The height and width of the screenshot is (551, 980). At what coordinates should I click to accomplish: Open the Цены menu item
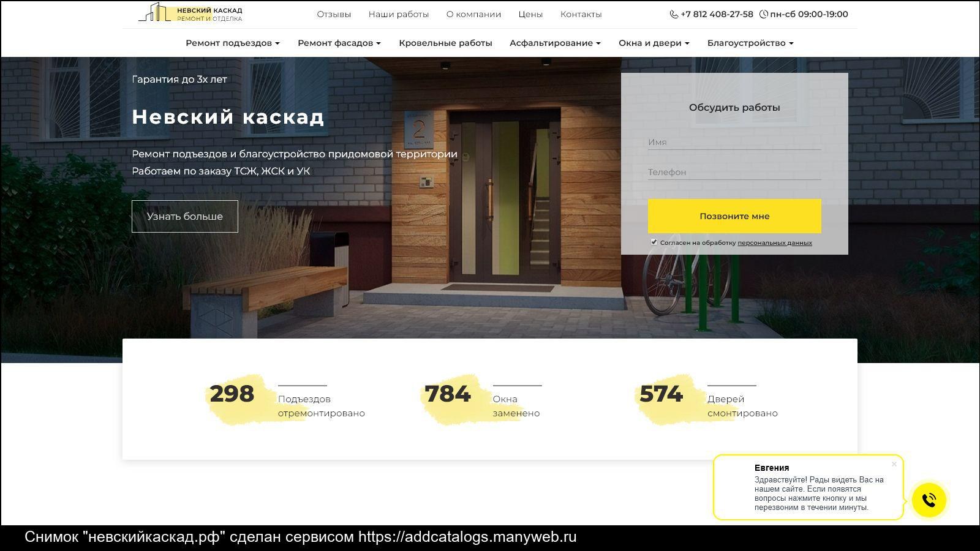530,14
